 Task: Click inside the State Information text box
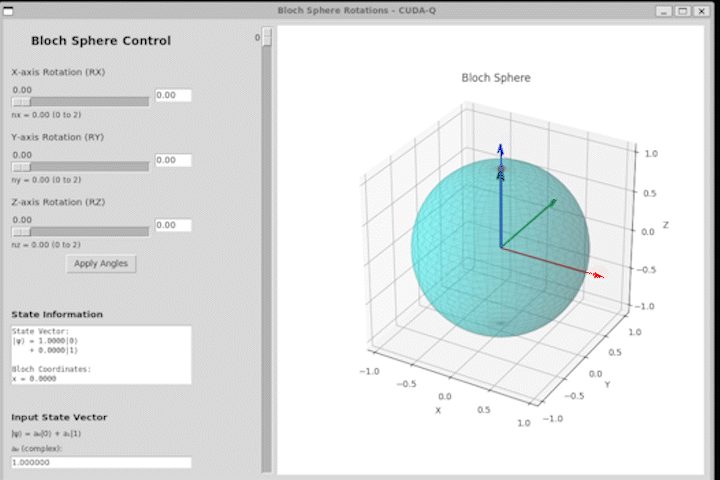click(101, 355)
